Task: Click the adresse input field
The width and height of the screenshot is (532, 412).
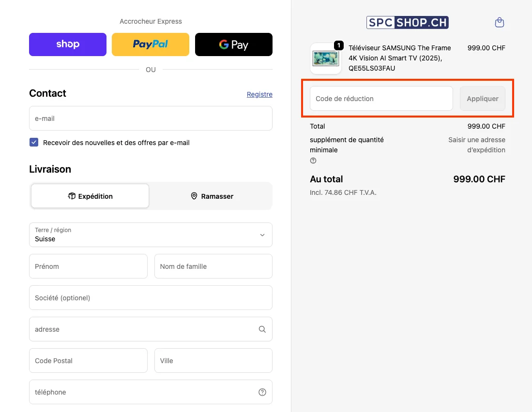Action: coord(151,329)
